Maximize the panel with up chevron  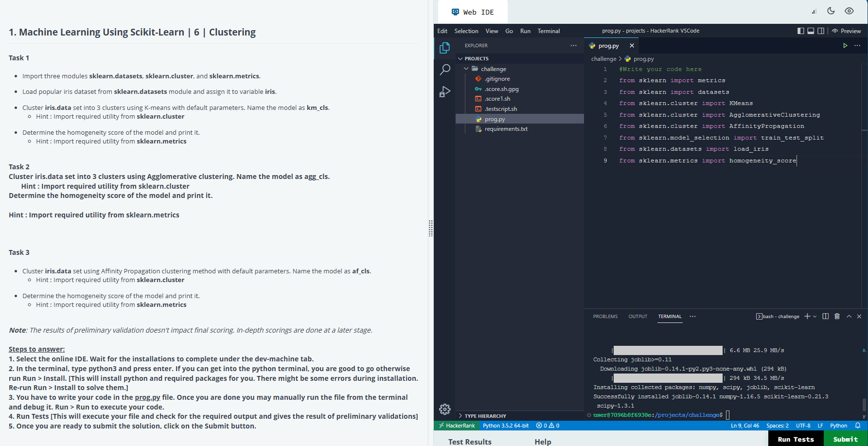coord(849,316)
